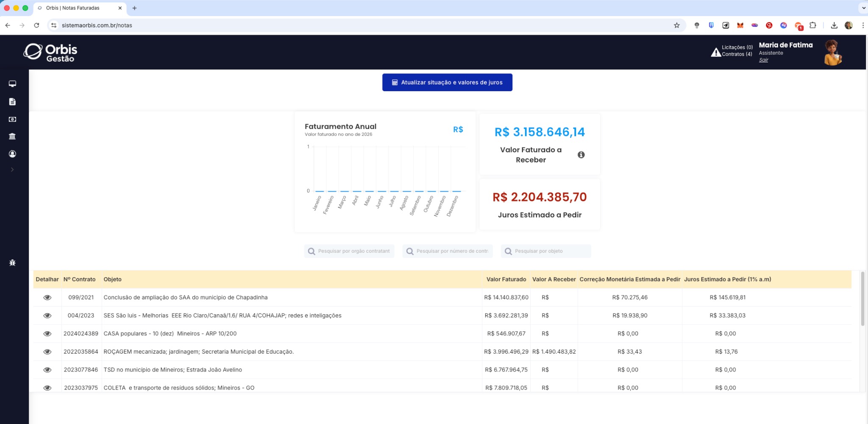
Task: Click the bug report icon in sidebar
Action: (12, 263)
